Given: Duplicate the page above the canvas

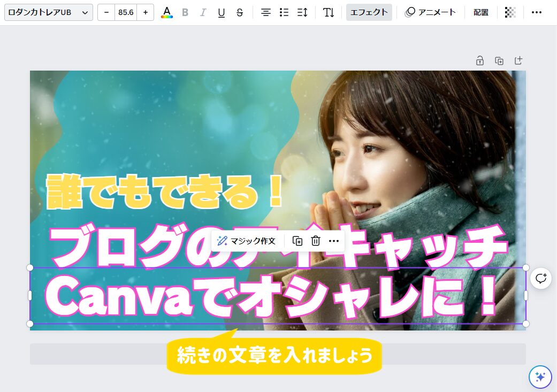Looking at the screenshot, I should (499, 61).
